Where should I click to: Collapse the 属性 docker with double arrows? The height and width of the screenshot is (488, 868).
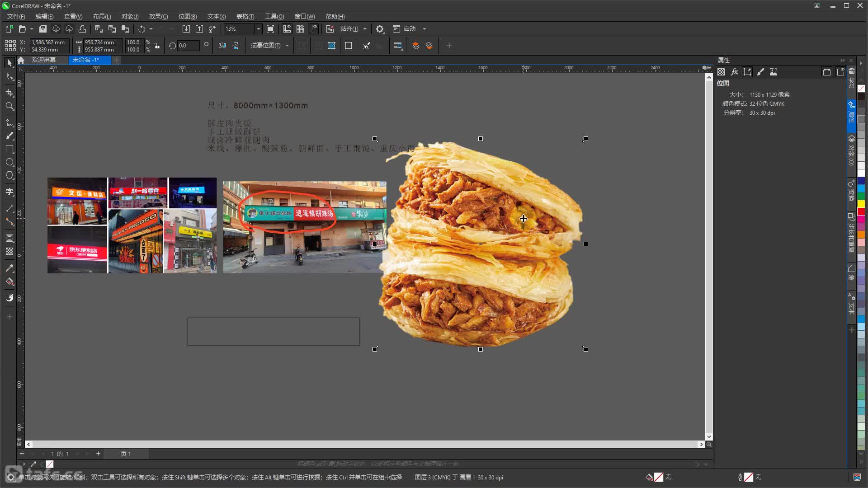pyautogui.click(x=842, y=60)
